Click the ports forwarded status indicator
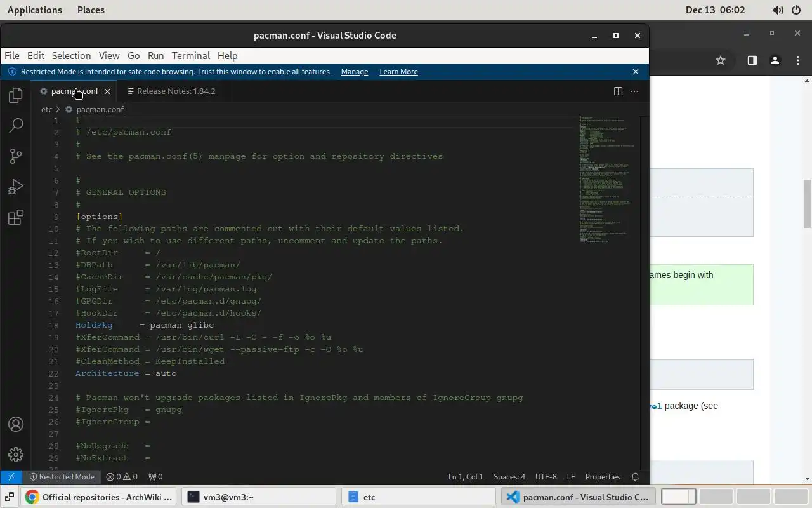 tap(155, 477)
